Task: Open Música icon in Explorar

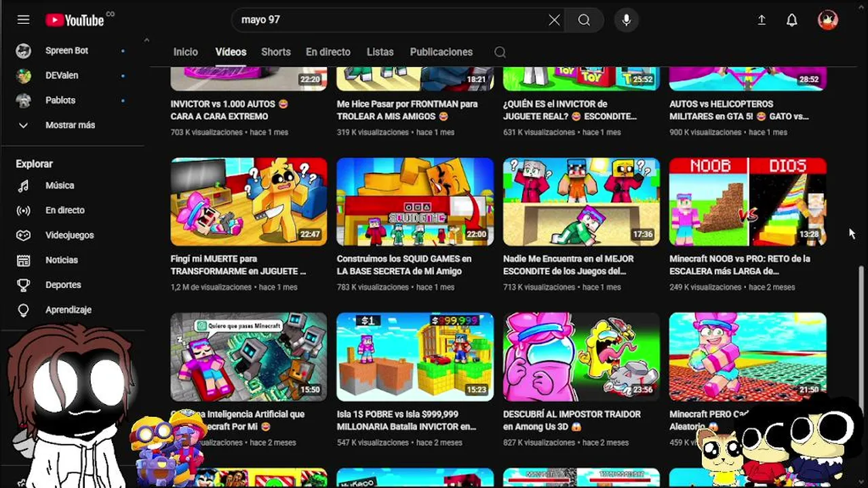Action: tap(24, 186)
